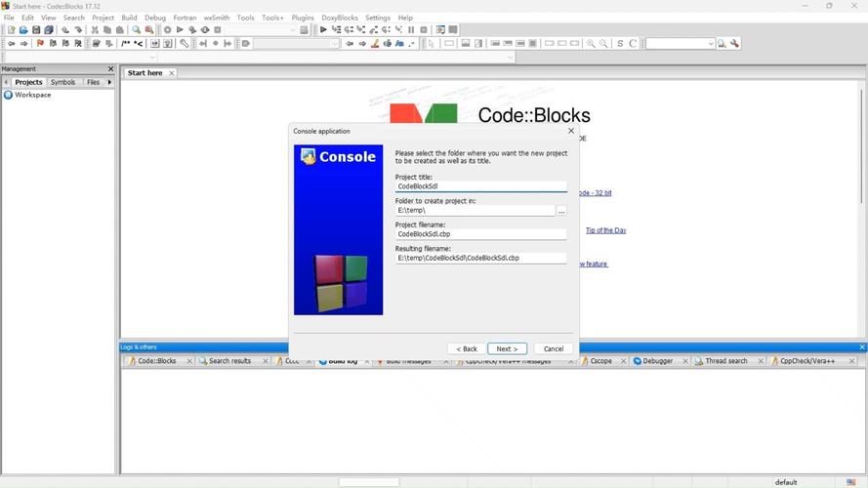
Task: Click the Replace toolbar icon
Action: [149, 30]
